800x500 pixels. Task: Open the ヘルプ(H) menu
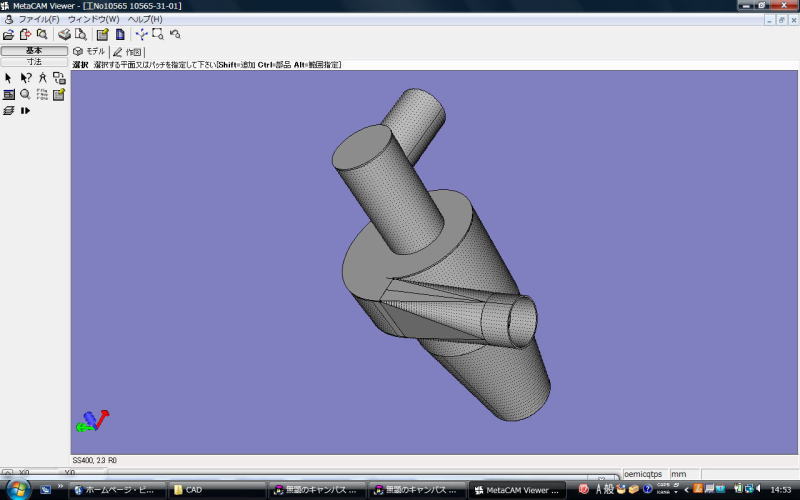pos(145,19)
